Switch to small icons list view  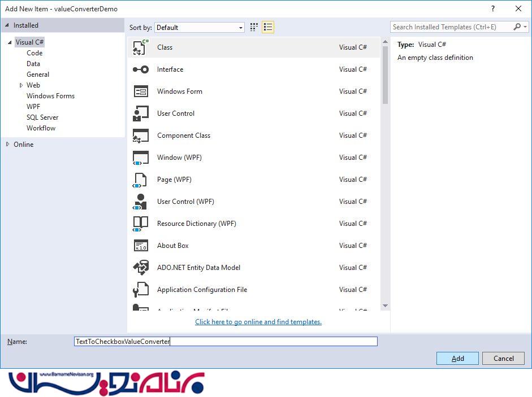point(268,27)
